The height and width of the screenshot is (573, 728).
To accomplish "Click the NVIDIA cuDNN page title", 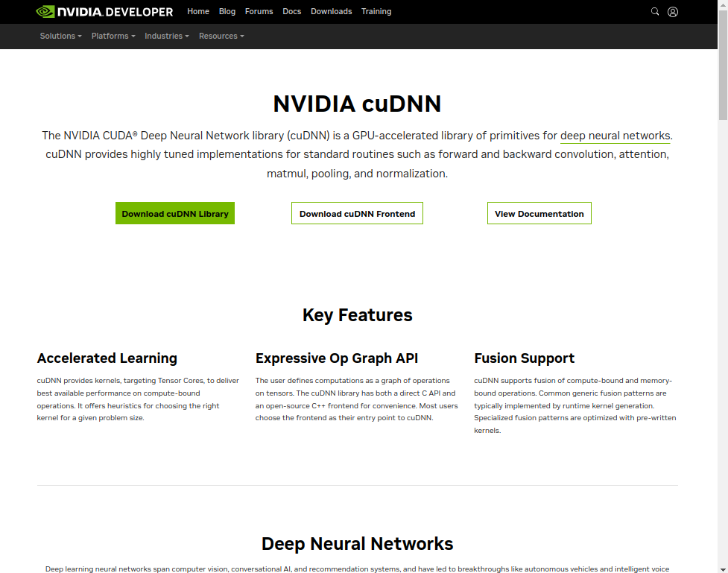I will point(357,104).
